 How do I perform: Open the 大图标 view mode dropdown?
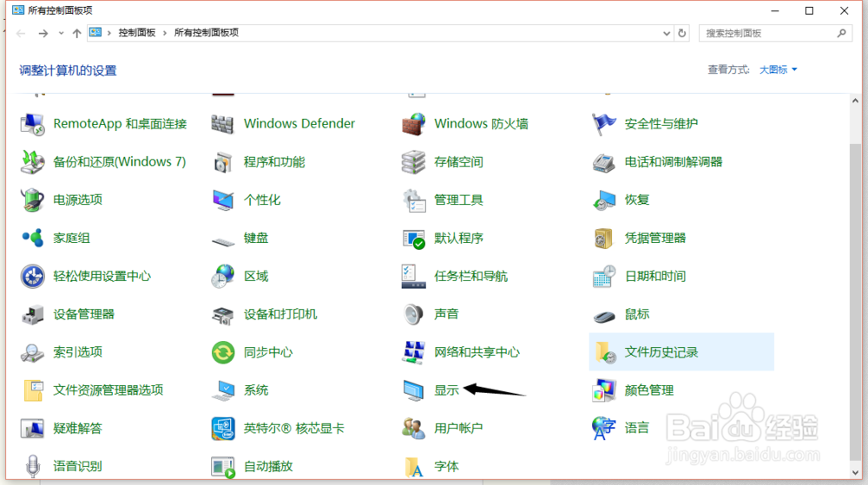(x=778, y=69)
